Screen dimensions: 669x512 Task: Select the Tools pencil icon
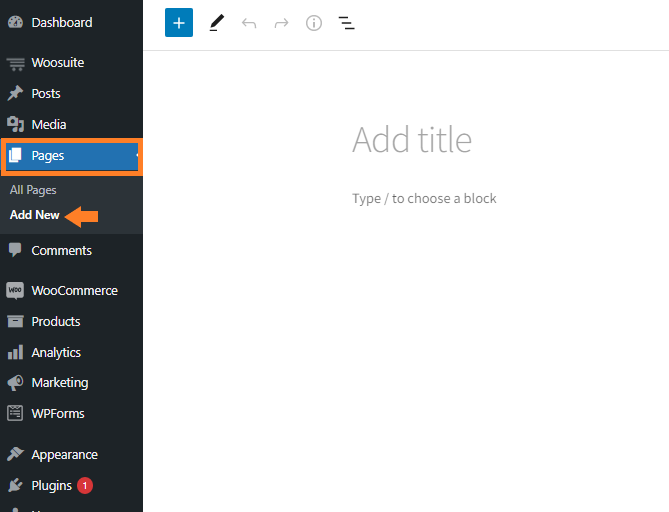217,23
